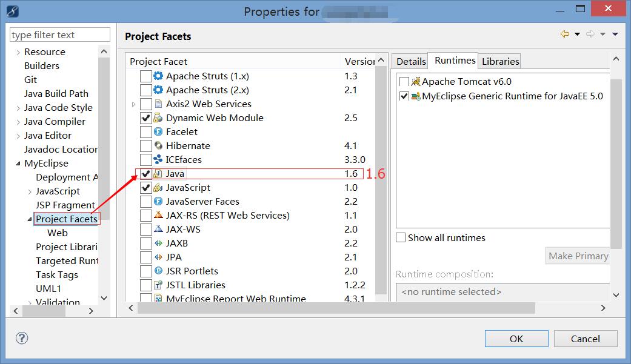Expand the Resource tree node
Image resolution: width=631 pixels, height=364 pixels.
tap(18, 52)
